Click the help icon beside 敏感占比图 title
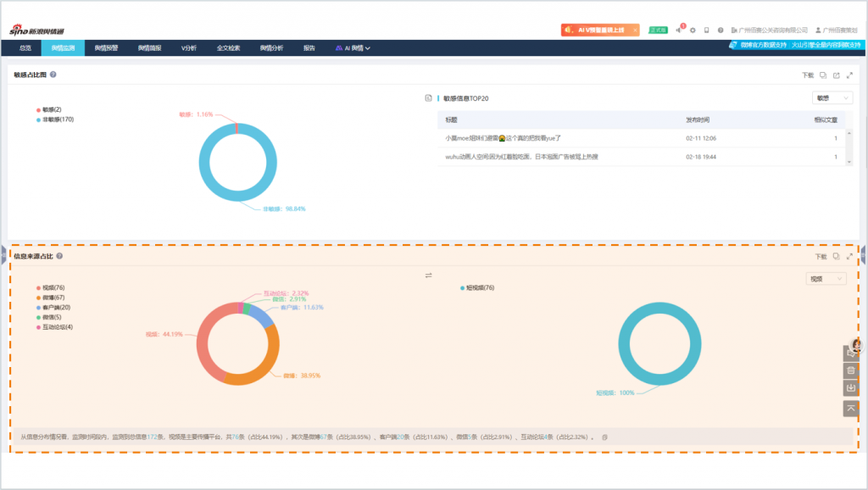 (53, 75)
